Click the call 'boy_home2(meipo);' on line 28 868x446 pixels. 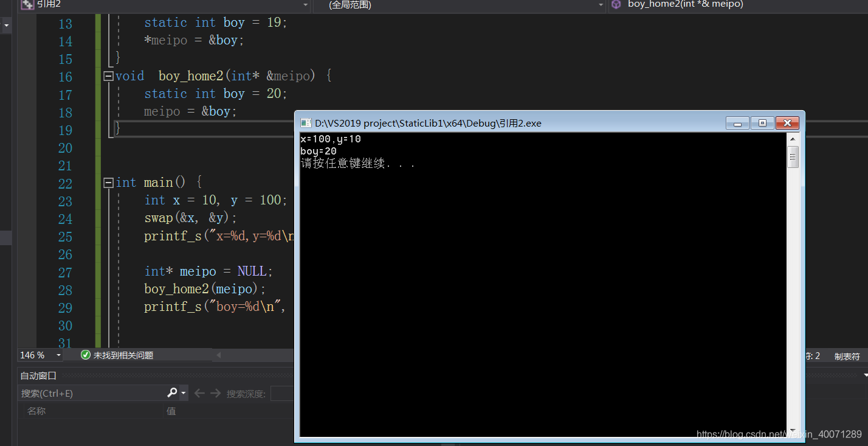click(x=205, y=289)
